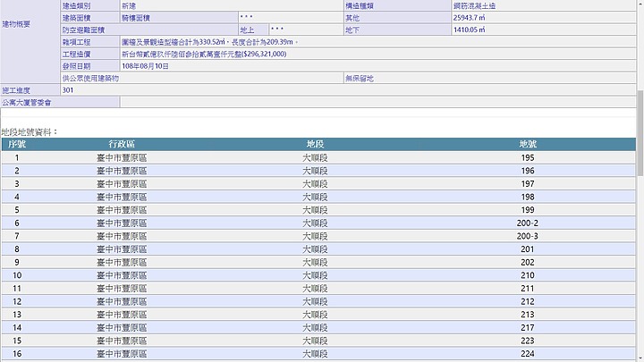Click serial number '12' in table

click(17, 302)
